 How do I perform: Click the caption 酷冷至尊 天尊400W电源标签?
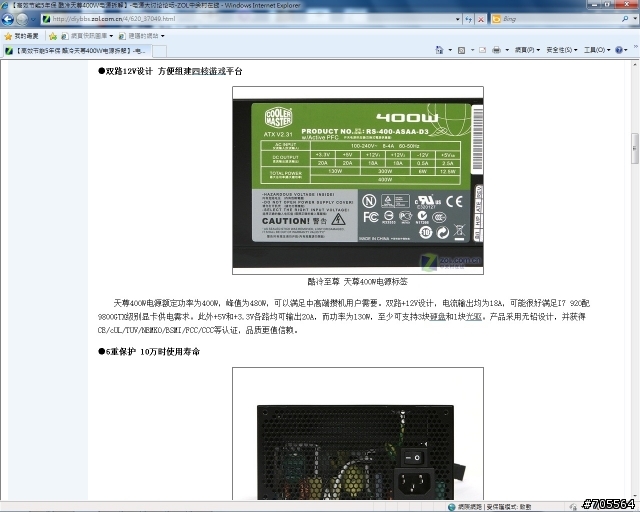[358, 281]
